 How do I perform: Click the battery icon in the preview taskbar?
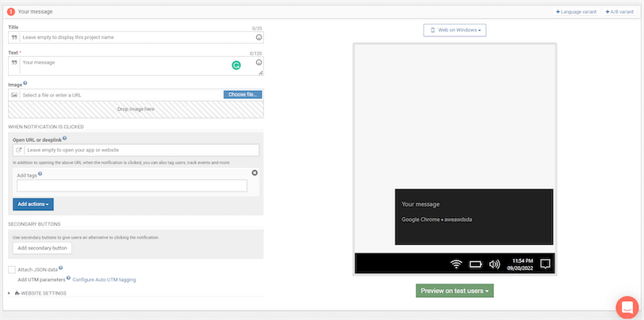(475, 265)
